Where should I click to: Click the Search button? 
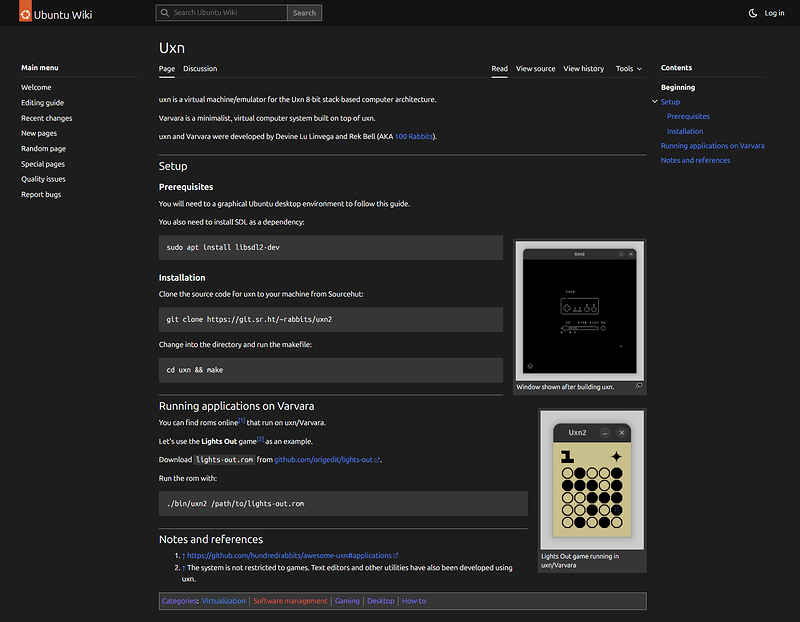pyautogui.click(x=305, y=13)
